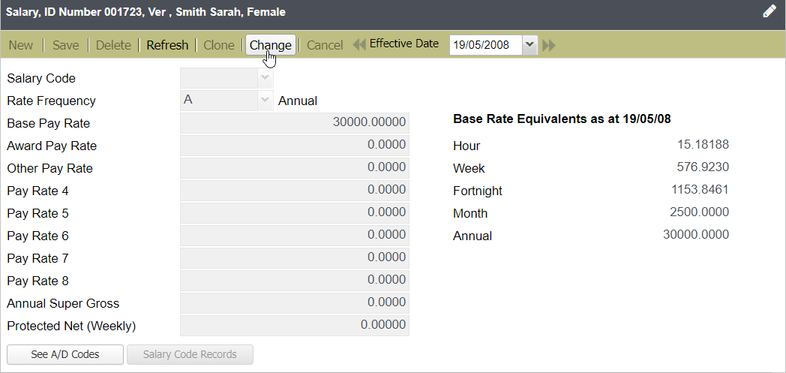Select the Hour equivalent value 15.18188
Screen dimensions: 786x373
pyautogui.click(x=703, y=145)
